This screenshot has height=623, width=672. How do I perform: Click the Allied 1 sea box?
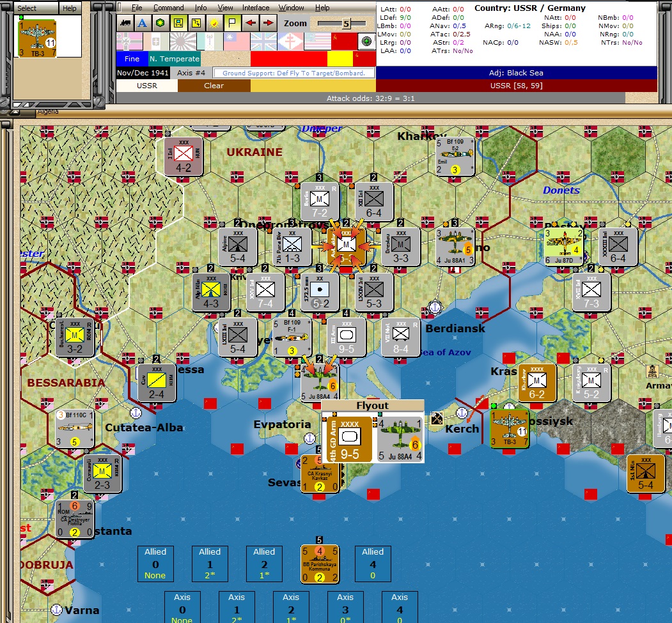pos(210,564)
